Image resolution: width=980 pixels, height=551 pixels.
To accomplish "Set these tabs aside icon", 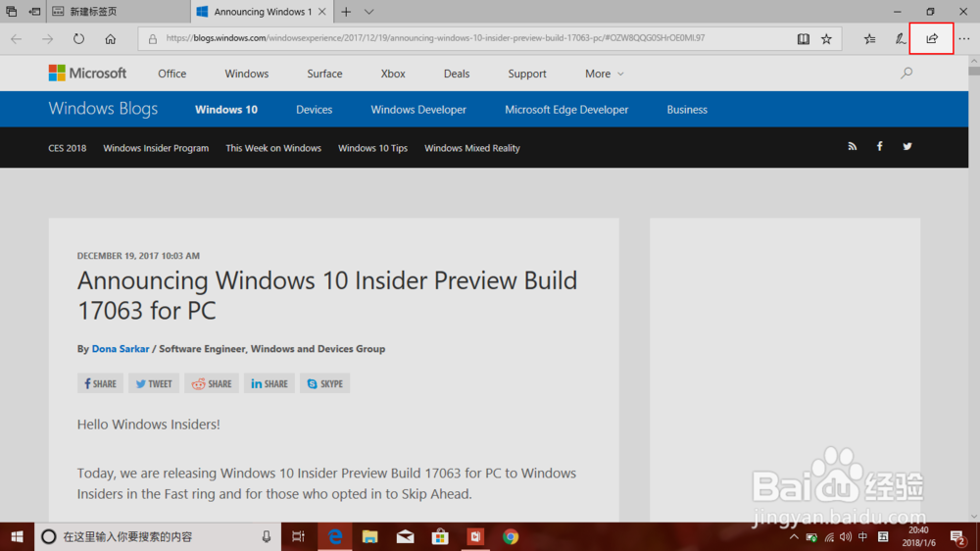I will 34,11.
